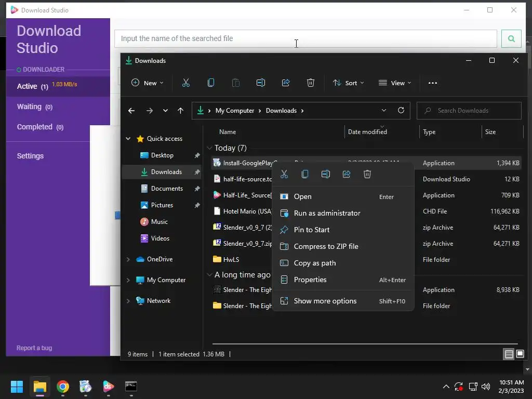The image size is (532, 399).
Task: Go up one folder level
Action: pyautogui.click(x=180, y=111)
